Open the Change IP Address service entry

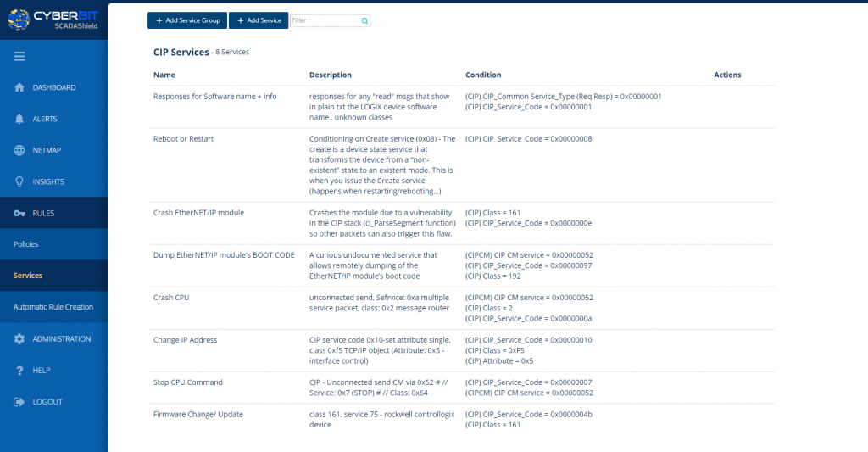pyautogui.click(x=185, y=340)
